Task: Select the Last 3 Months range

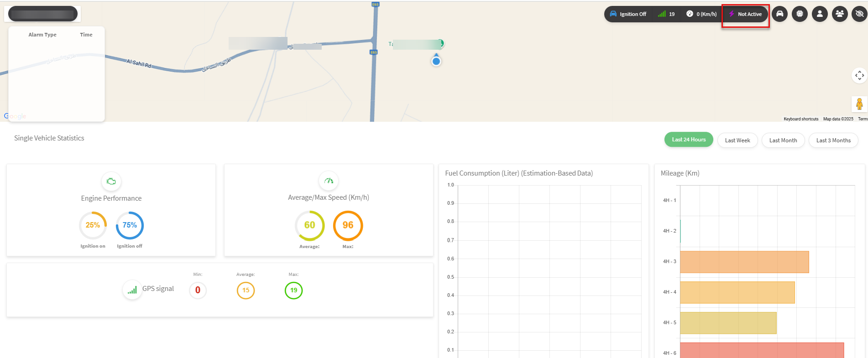Action: (833, 140)
